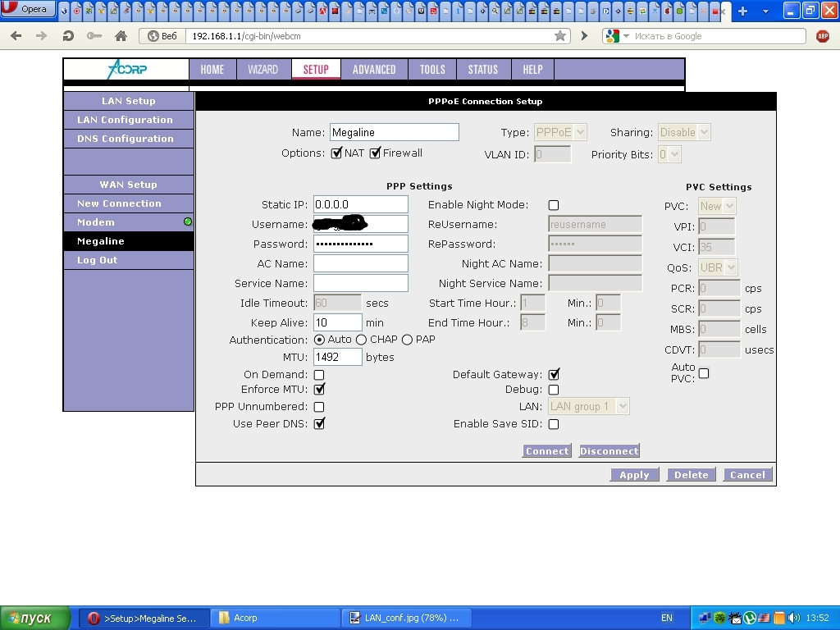Click the password key wand icon
The height and width of the screenshot is (630, 840).
coord(94,36)
